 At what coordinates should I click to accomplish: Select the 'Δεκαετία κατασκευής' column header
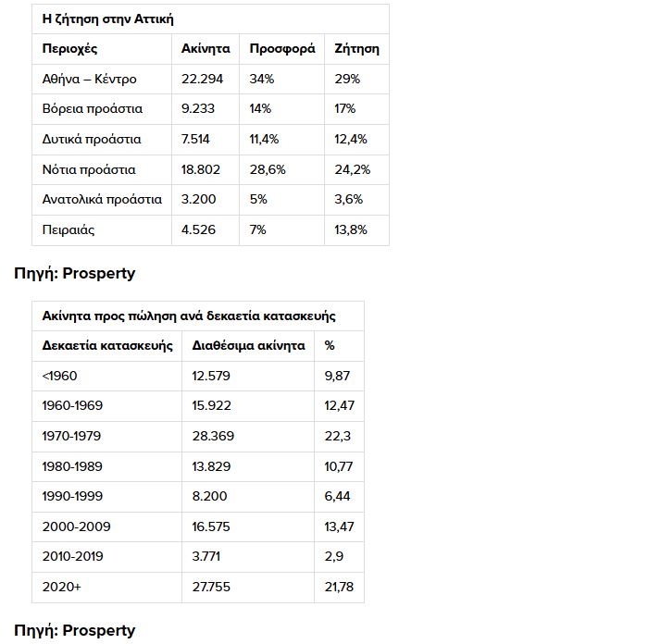coord(108,345)
